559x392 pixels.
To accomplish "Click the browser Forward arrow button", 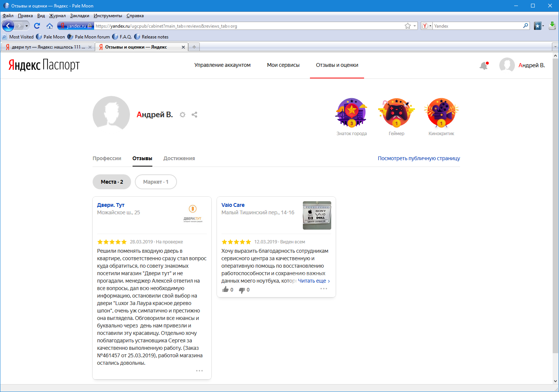I will pos(19,26).
